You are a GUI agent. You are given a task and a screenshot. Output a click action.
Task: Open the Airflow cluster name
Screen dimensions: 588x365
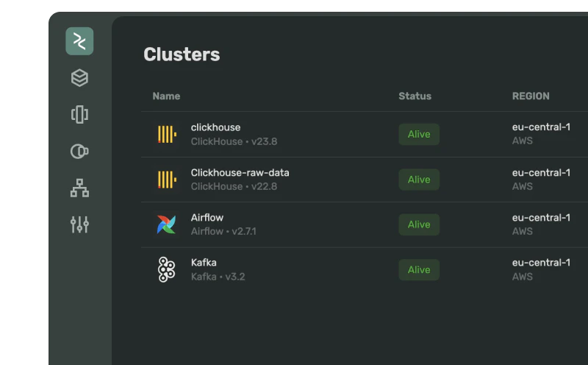[207, 218]
